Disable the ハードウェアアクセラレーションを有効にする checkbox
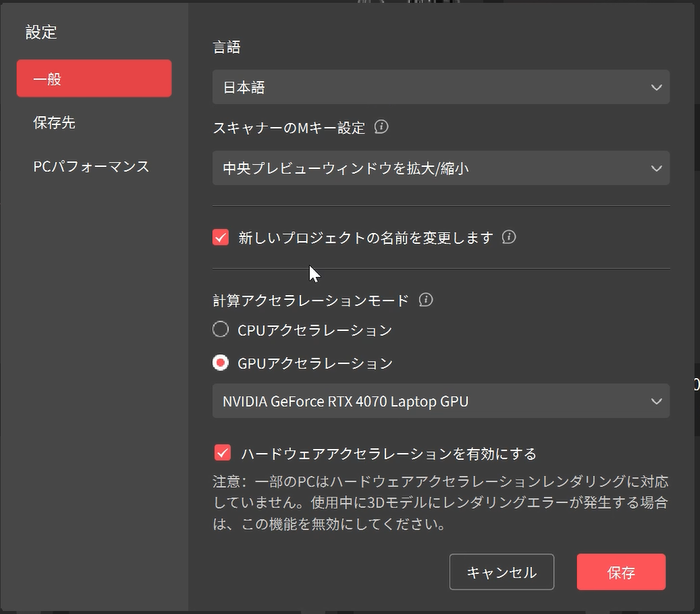This screenshot has height=614, width=700. tap(221, 453)
